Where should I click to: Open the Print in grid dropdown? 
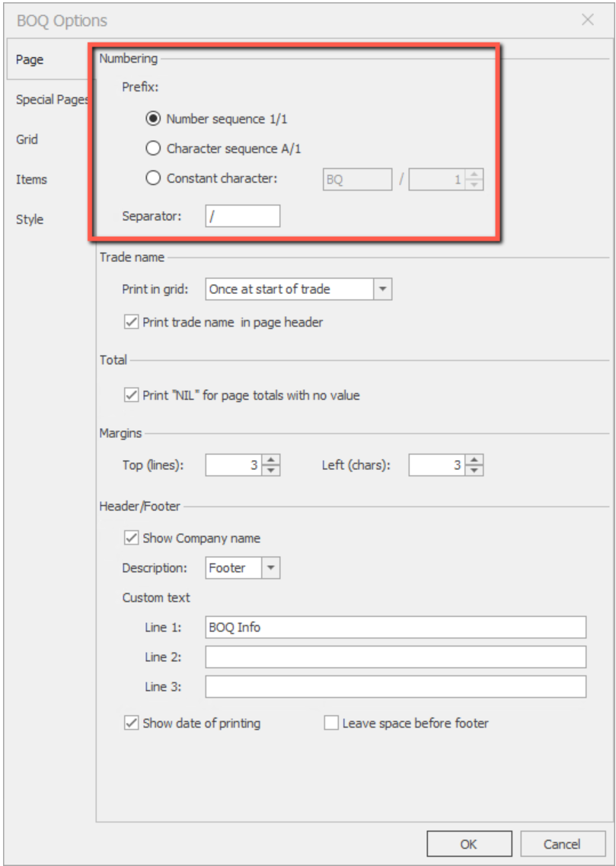[x=382, y=289]
